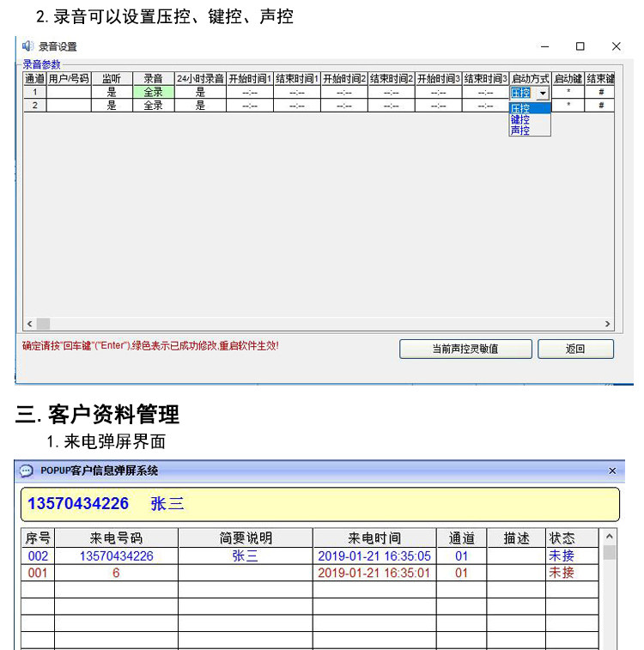The height and width of the screenshot is (650, 644).
Task: Click the 24小时录音 column header
Action: 200,78
